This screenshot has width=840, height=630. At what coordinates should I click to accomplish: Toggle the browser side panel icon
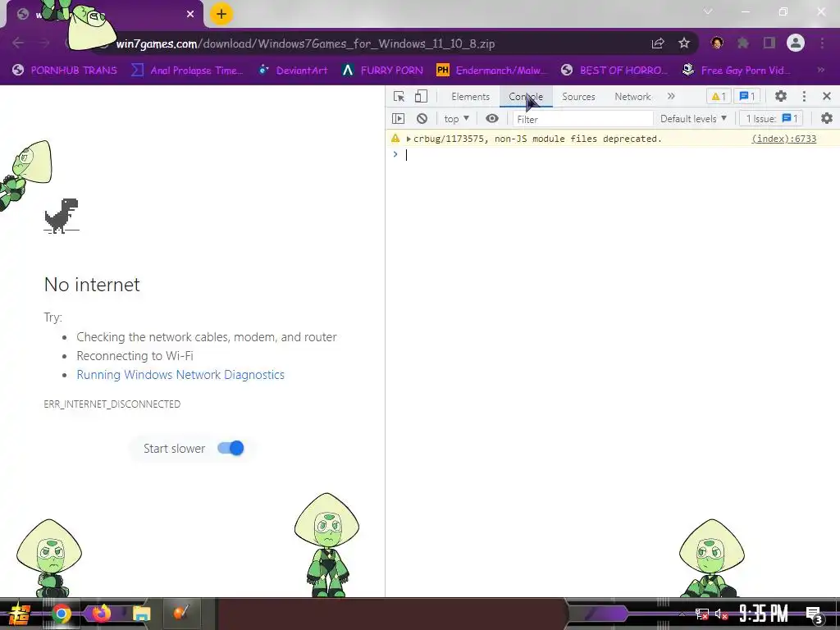(769, 43)
